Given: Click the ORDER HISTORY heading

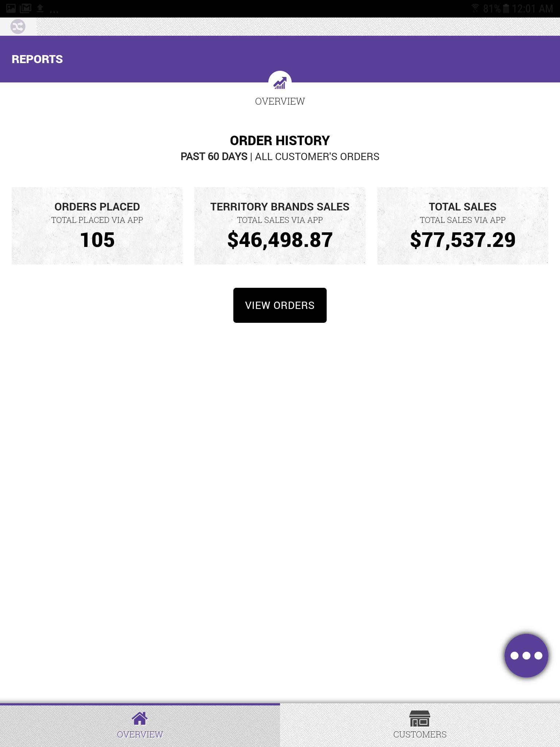Looking at the screenshot, I should (280, 140).
